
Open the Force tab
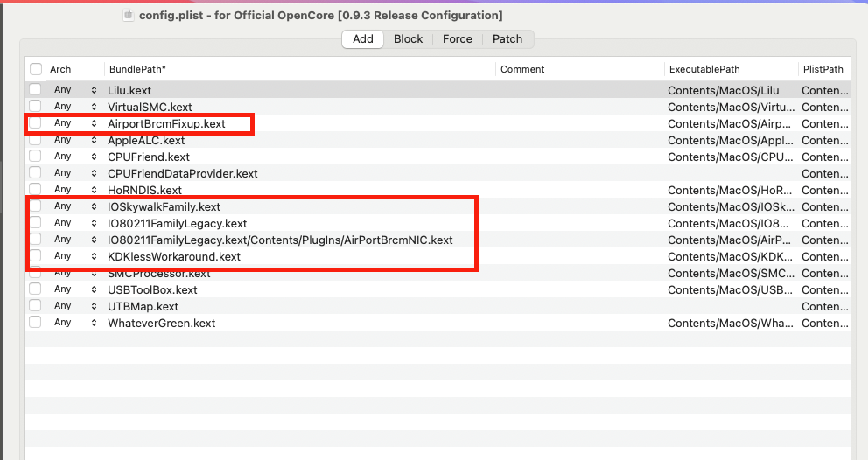point(458,39)
